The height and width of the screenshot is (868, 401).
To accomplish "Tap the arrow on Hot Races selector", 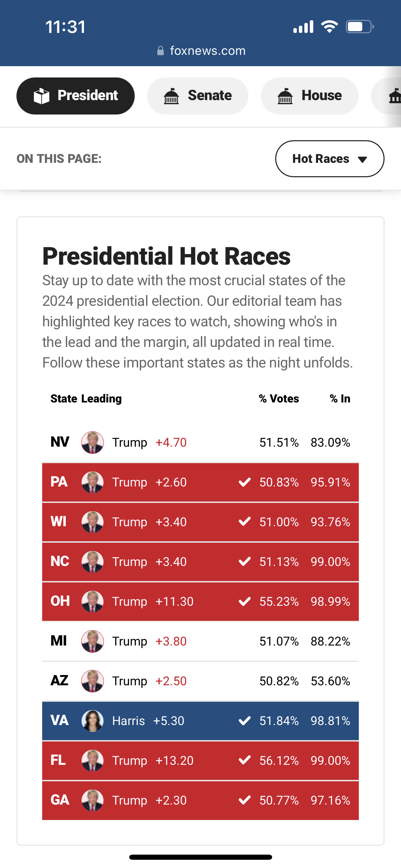I will point(362,159).
